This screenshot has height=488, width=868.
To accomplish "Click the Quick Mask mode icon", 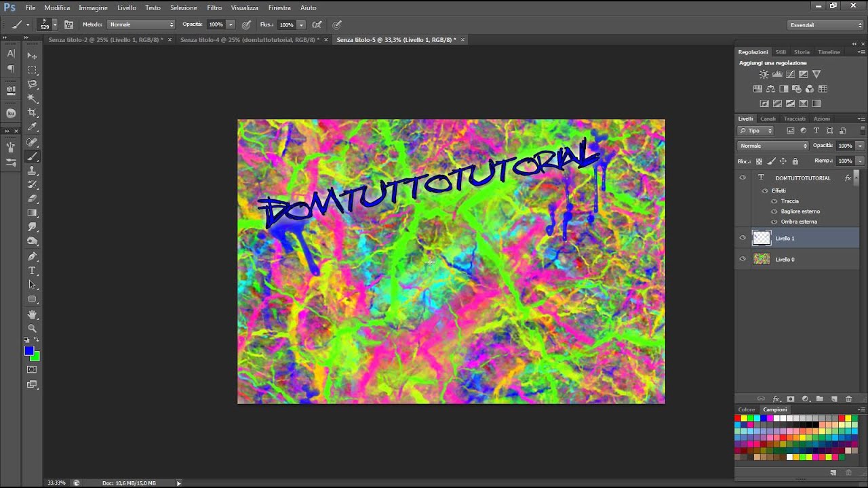I will (x=32, y=369).
